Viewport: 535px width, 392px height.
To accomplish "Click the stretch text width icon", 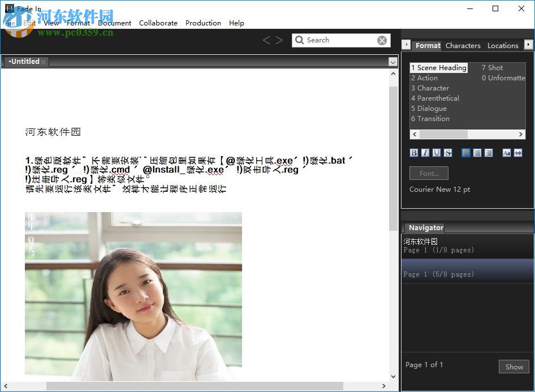I will pos(517,153).
